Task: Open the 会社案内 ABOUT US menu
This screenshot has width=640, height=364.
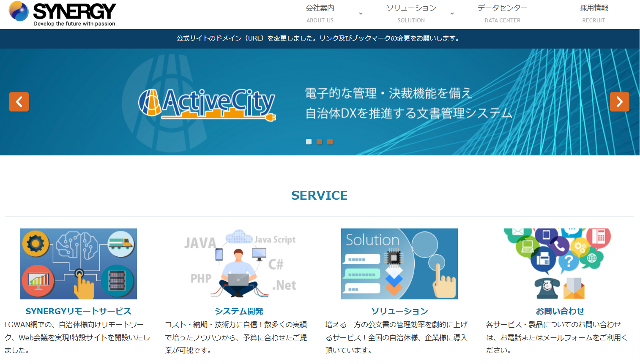Action: (320, 14)
